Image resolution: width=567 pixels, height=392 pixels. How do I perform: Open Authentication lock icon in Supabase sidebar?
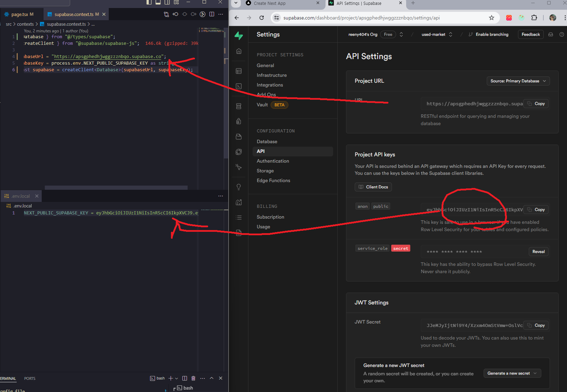click(x=239, y=121)
